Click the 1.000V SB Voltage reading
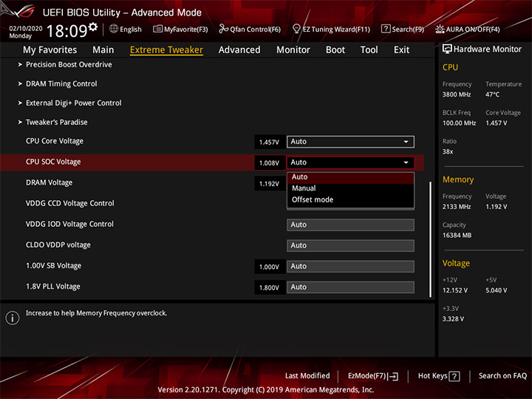532x399 pixels. click(x=269, y=267)
